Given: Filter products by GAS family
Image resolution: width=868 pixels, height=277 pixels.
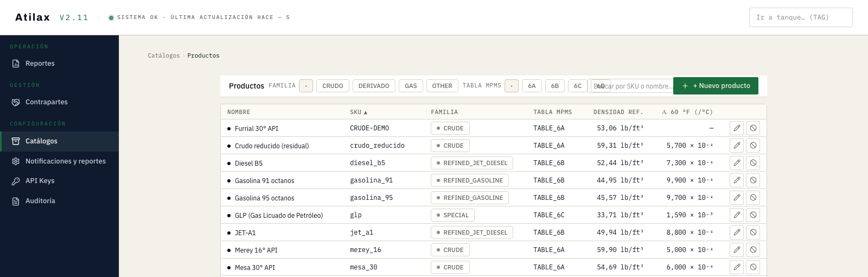Looking at the screenshot, I should pos(411,86).
